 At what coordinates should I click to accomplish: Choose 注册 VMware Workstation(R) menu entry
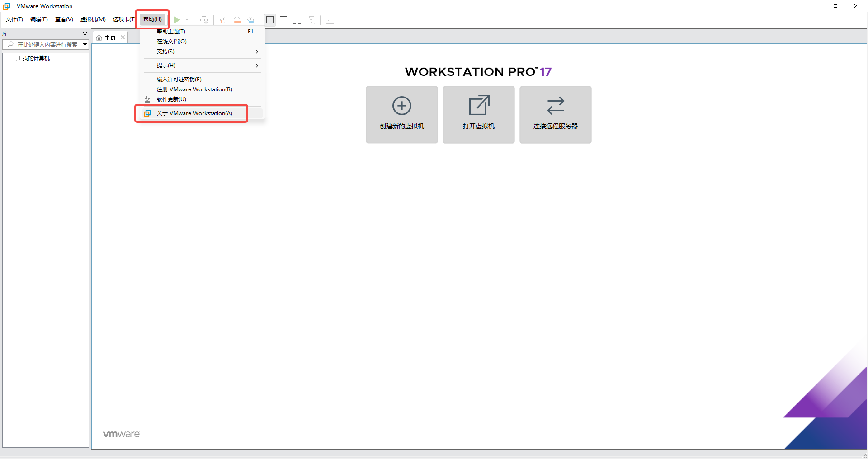(x=203, y=89)
